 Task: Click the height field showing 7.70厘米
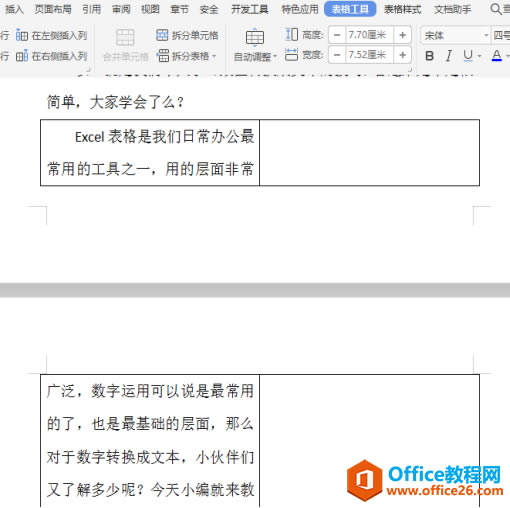370,35
